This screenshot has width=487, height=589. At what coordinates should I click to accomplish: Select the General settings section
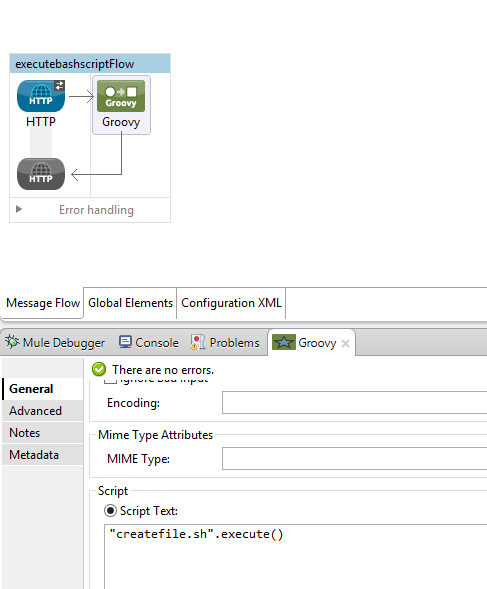[x=43, y=389]
